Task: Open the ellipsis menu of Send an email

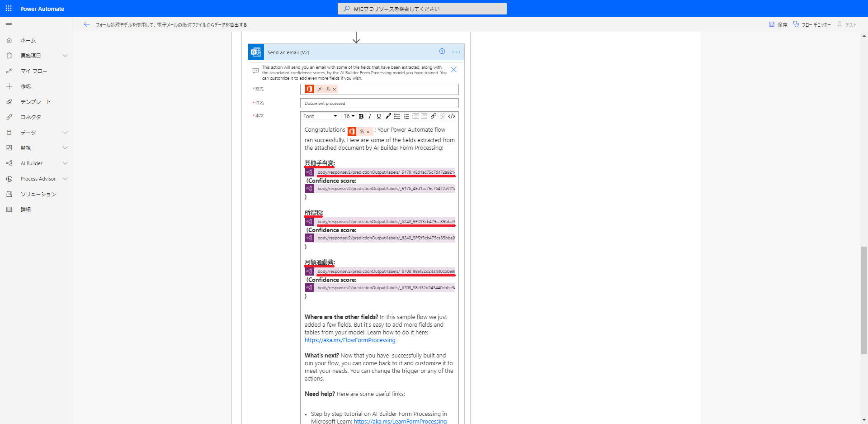Action: click(x=456, y=52)
